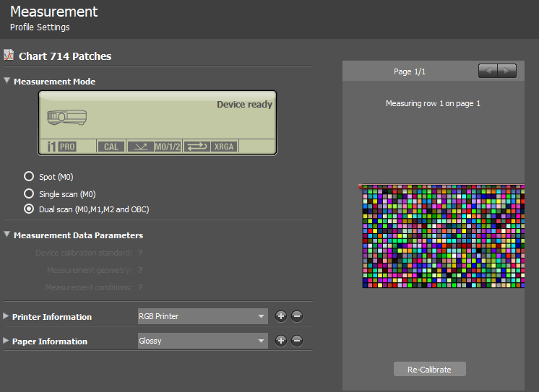Remove the printer with minus icon
This screenshot has width=539, height=392.
coord(296,316)
